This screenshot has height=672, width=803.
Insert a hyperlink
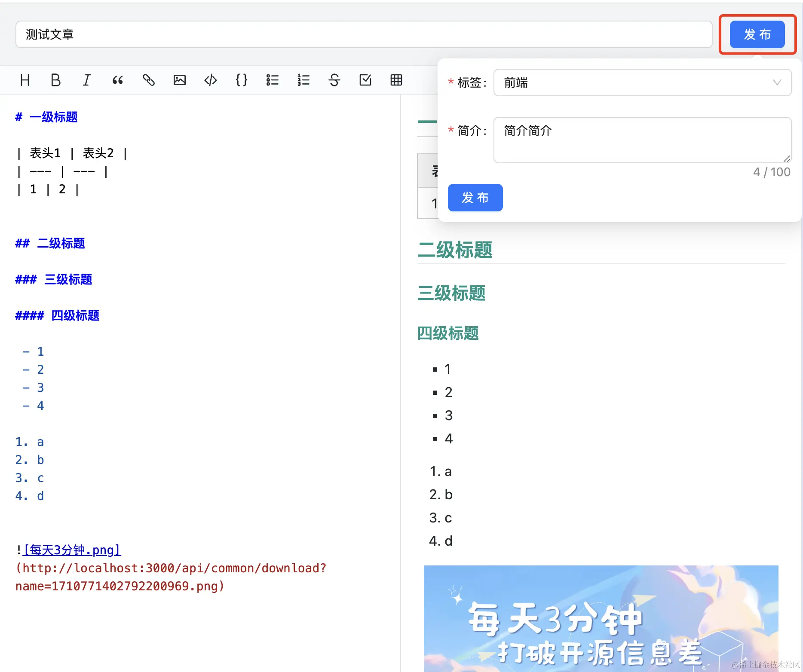tap(149, 80)
